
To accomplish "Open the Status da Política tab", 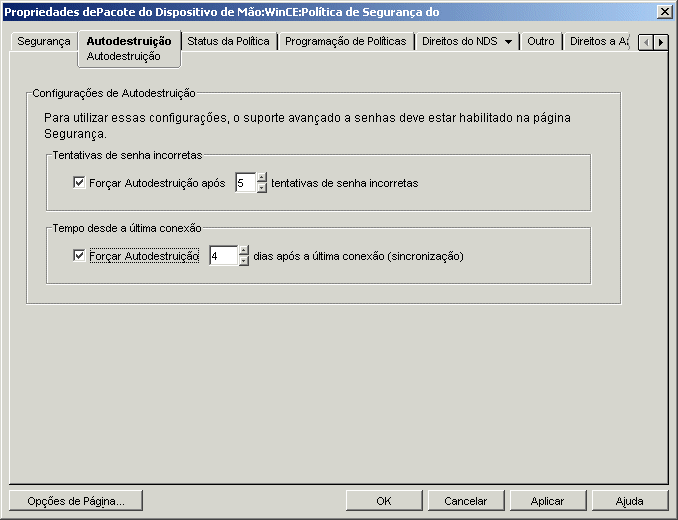I will (228, 41).
